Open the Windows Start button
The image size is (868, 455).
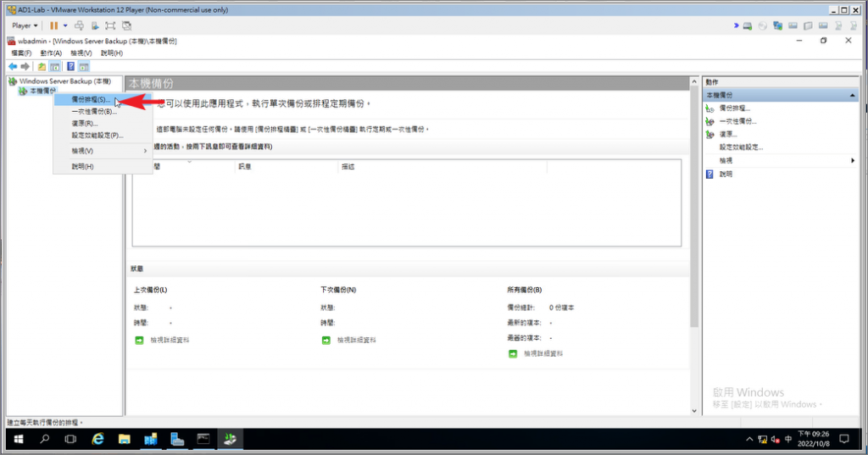coord(19,439)
